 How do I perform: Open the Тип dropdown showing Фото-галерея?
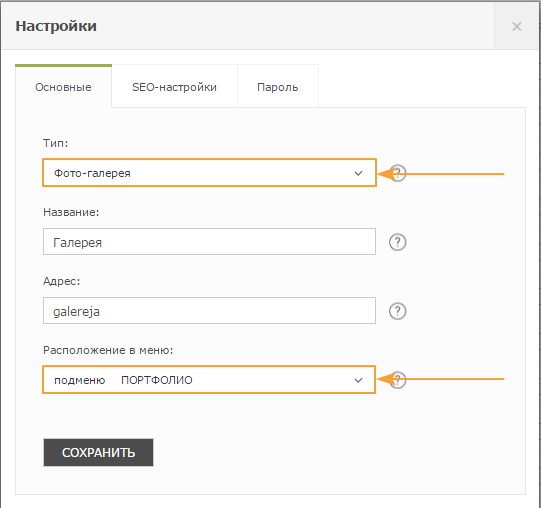[209, 173]
